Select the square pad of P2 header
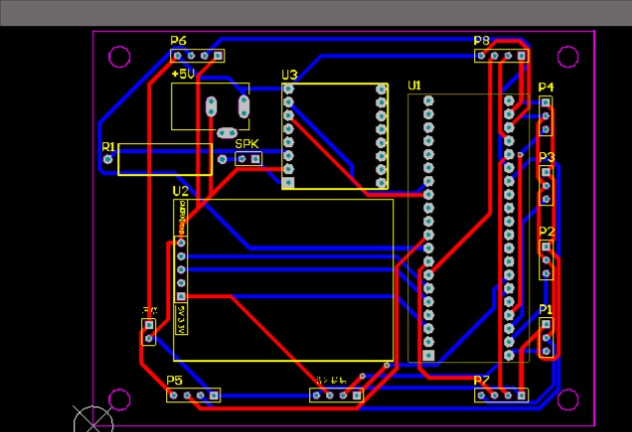This screenshot has height=432, width=632. 546,247
